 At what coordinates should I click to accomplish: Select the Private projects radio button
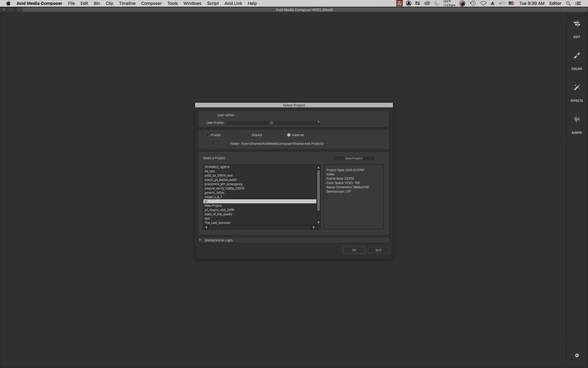click(207, 135)
